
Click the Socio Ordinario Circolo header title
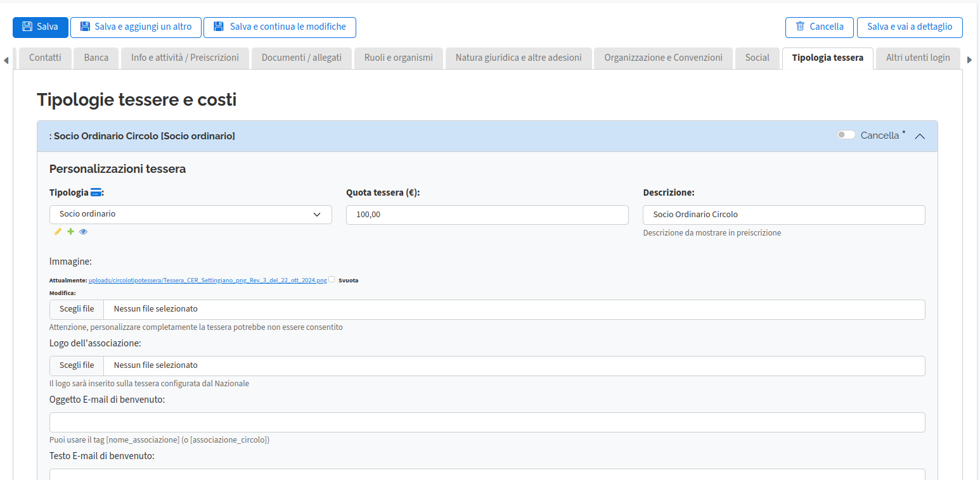pos(142,136)
